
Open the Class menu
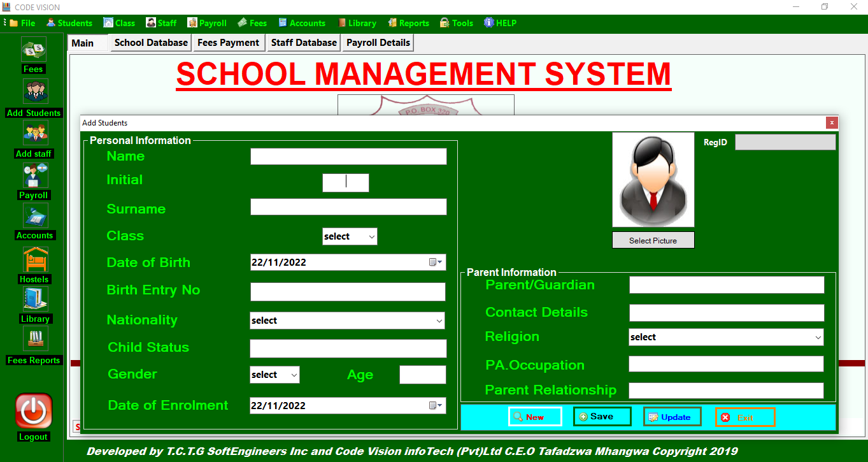[119, 23]
